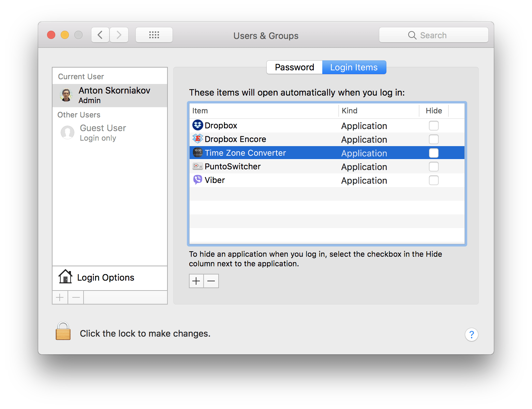The image size is (532, 409).
Task: Click the PuntoSwitcher app icon
Action: pyautogui.click(x=197, y=166)
